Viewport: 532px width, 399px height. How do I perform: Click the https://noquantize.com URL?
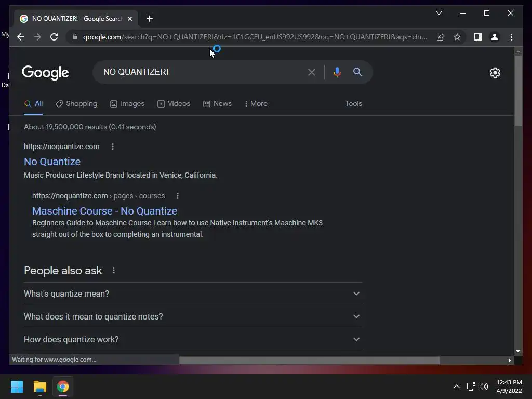[61, 147]
